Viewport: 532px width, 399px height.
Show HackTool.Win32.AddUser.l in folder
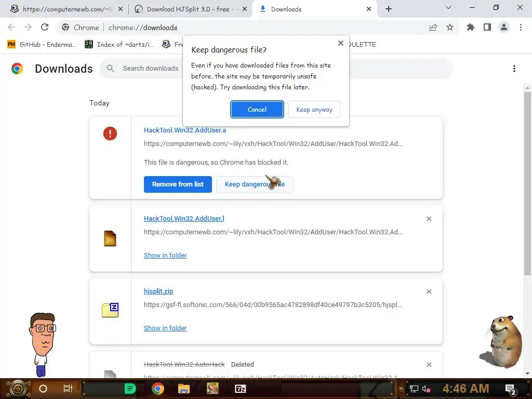[165, 255]
